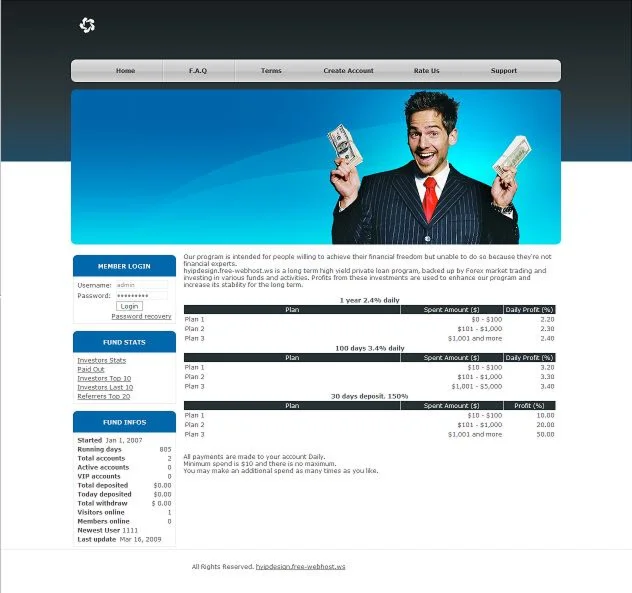Follow the hyipdesign.free-webhost.ws footer link
Screen dimensions: 632x593
(300, 566)
